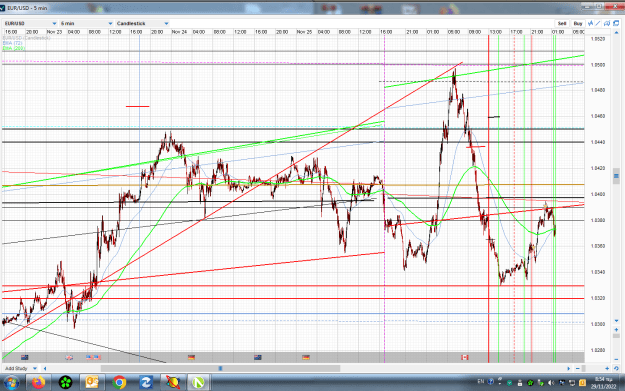Viewport: 625px width, 391px height.
Task: Click the Nov 24 date label
Action: [x=179, y=32]
